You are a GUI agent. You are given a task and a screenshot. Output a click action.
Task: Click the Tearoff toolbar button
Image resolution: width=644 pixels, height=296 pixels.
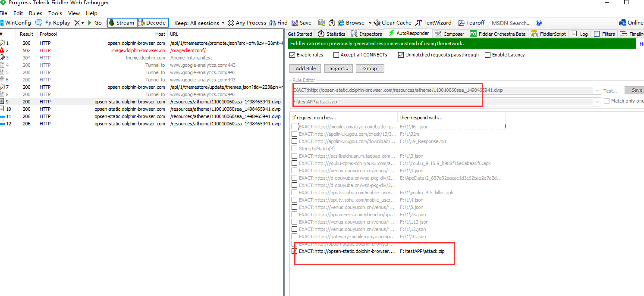[x=471, y=23]
